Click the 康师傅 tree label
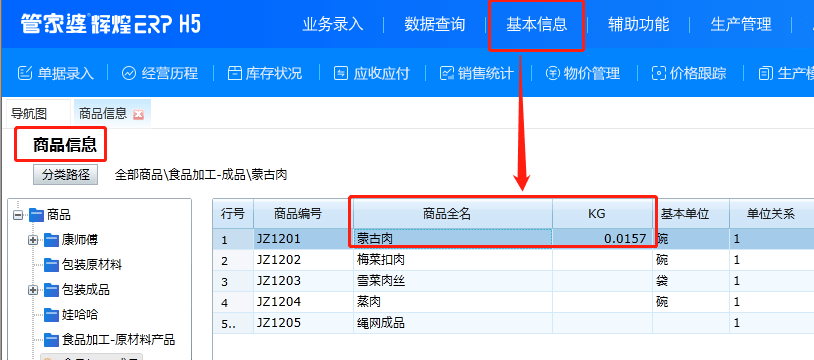Image resolution: width=814 pixels, height=360 pixels. [80, 240]
